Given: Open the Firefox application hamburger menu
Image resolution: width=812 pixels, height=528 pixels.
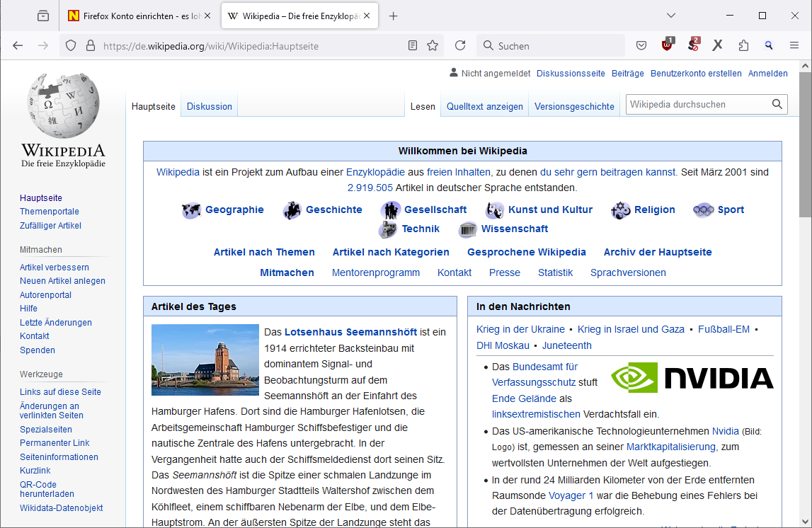Looking at the screenshot, I should coord(794,45).
